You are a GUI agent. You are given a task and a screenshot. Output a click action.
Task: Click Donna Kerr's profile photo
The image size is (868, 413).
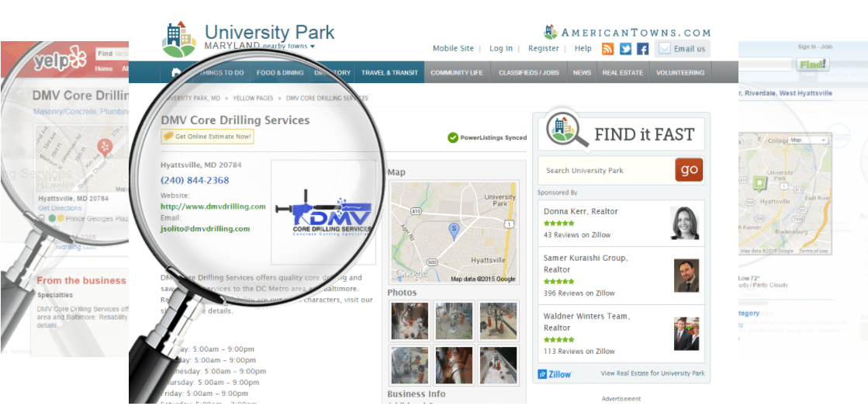pyautogui.click(x=685, y=223)
